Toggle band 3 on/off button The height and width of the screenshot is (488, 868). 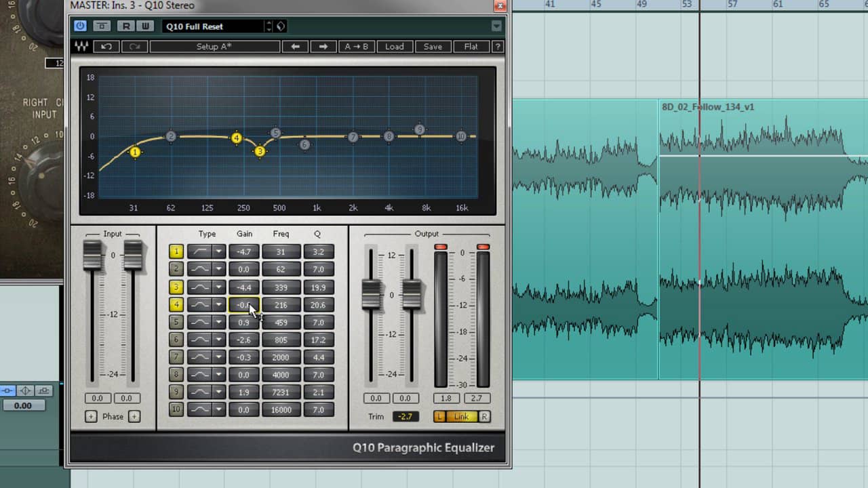click(x=176, y=287)
